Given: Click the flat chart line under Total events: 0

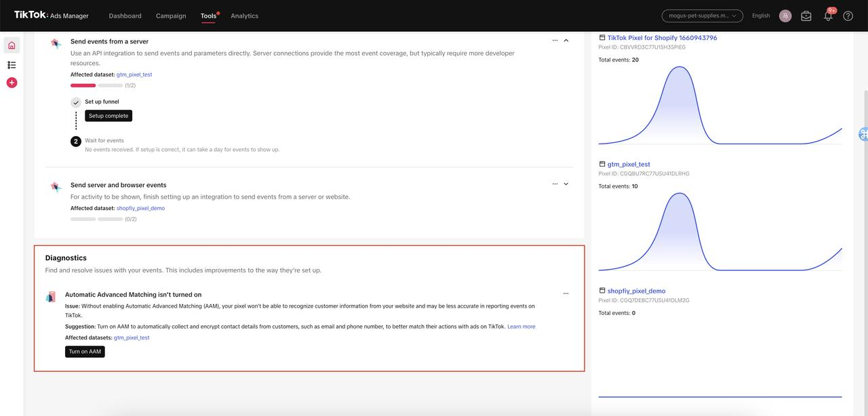Looking at the screenshot, I should pos(720,396).
